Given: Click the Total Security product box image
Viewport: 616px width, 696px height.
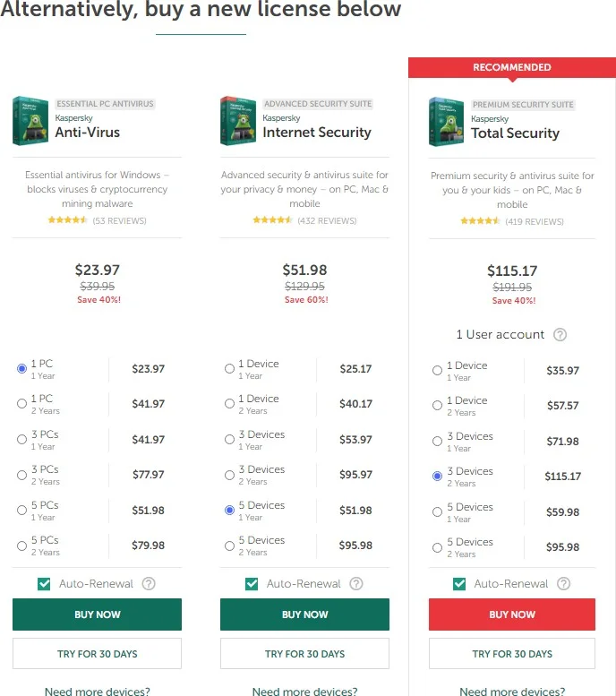Looking at the screenshot, I should (x=446, y=122).
